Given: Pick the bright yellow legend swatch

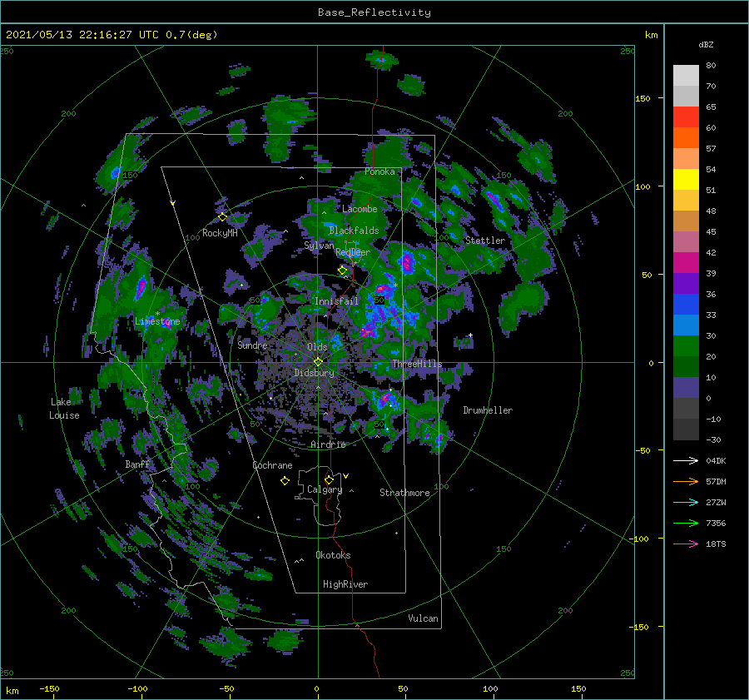Looking at the screenshot, I should [x=686, y=179].
